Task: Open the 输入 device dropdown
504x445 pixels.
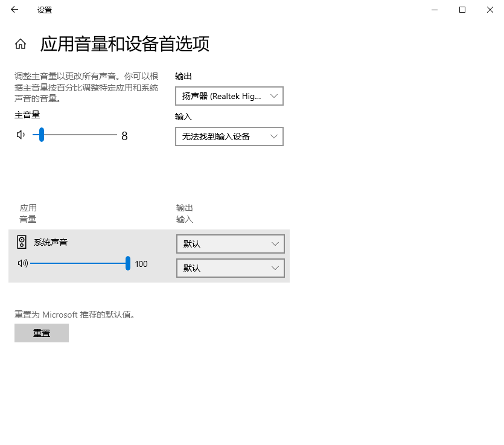Action: coord(229,136)
